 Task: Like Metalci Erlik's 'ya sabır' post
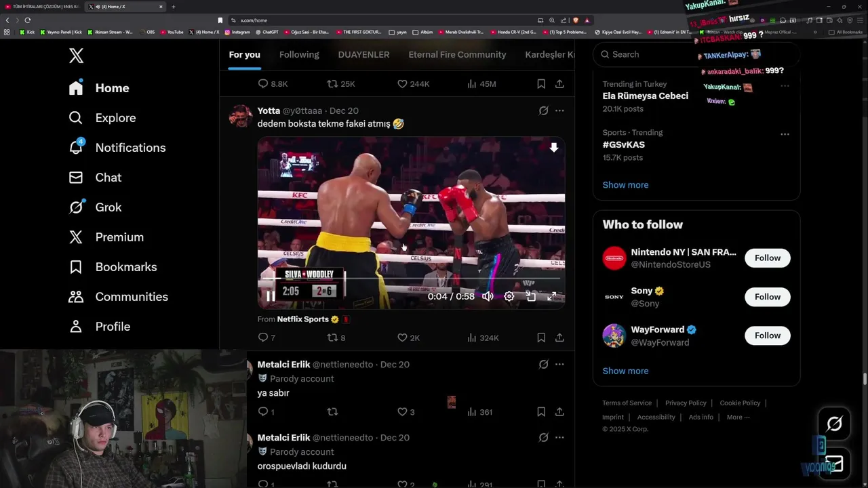(408, 412)
